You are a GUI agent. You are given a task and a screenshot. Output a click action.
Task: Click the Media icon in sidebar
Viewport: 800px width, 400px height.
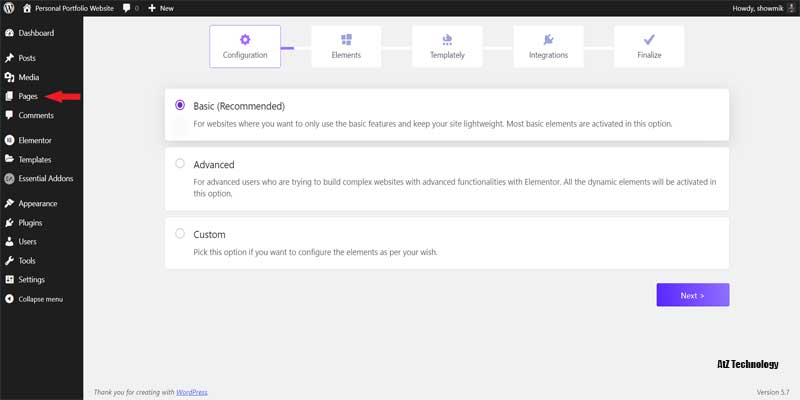click(9, 78)
